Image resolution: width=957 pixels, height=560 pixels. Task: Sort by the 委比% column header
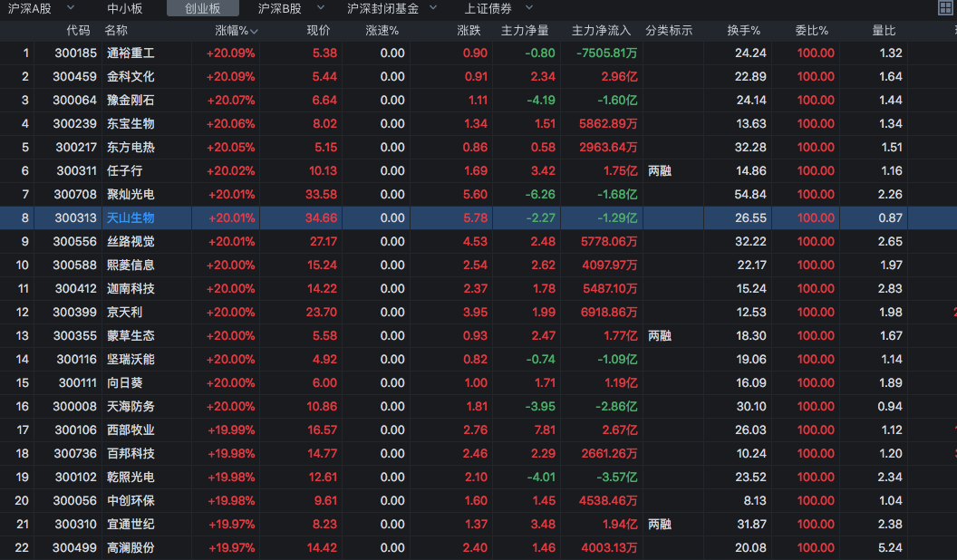click(812, 31)
